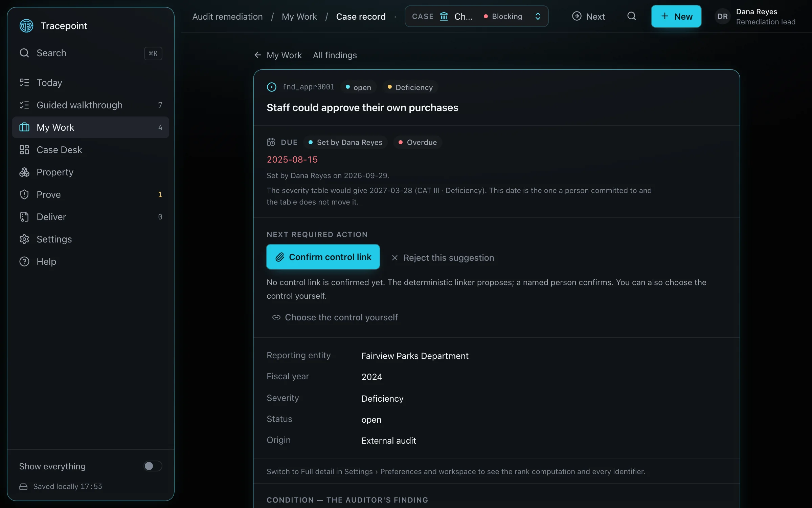
Task: Open Today in the sidebar
Action: [x=91, y=83]
